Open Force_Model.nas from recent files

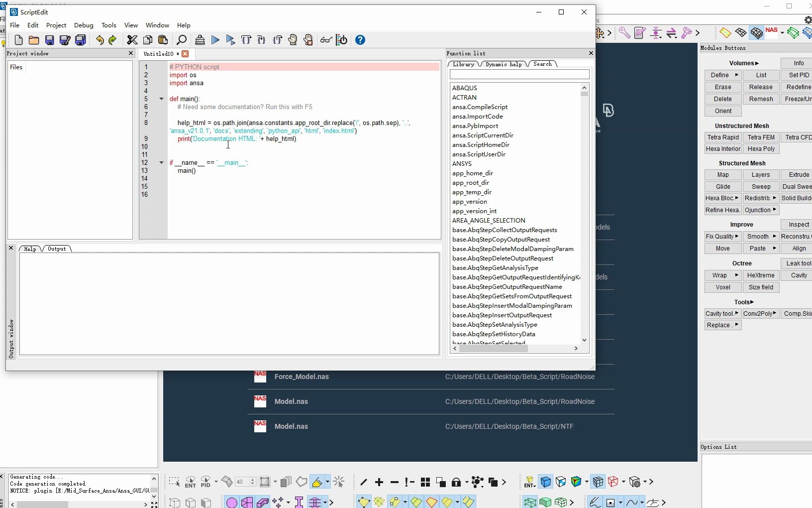431,377
